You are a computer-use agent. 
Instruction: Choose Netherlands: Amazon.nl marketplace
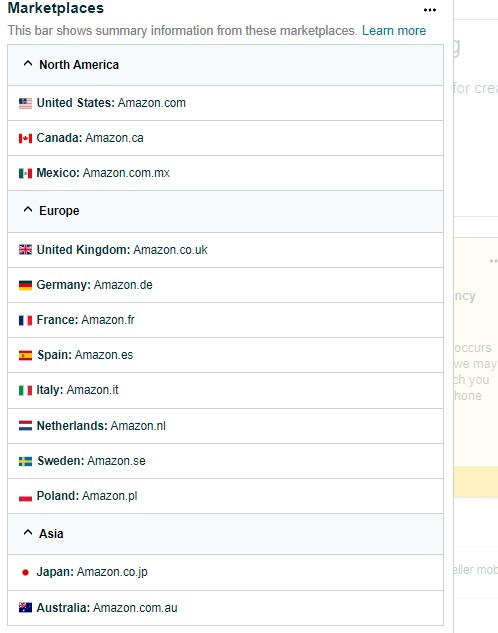[225, 426]
